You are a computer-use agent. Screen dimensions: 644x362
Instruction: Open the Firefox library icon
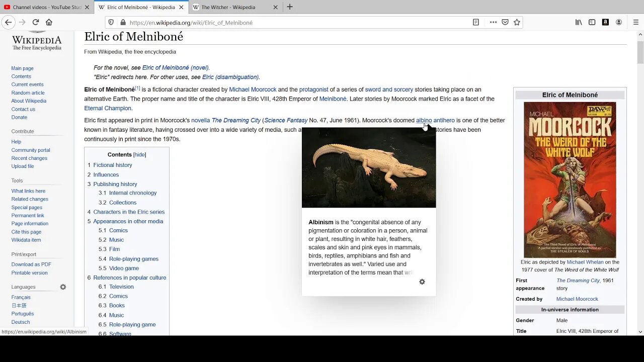click(x=579, y=22)
